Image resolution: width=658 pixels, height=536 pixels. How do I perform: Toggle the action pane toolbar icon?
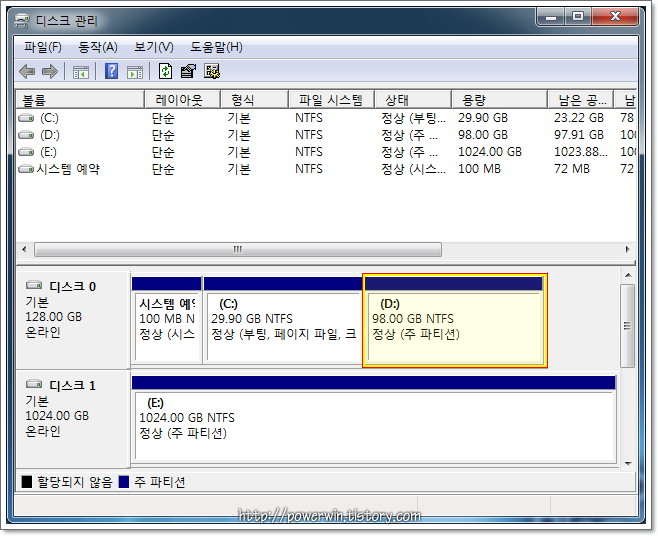coord(135,72)
